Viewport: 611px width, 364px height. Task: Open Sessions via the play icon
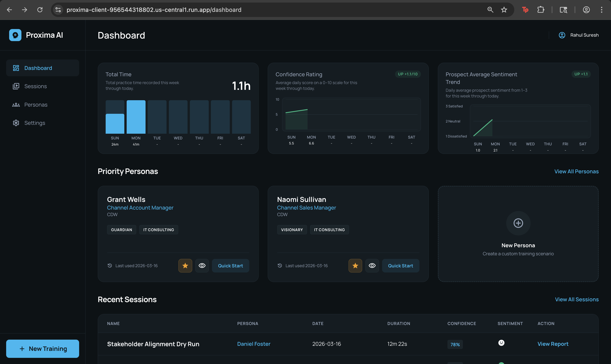click(16, 86)
